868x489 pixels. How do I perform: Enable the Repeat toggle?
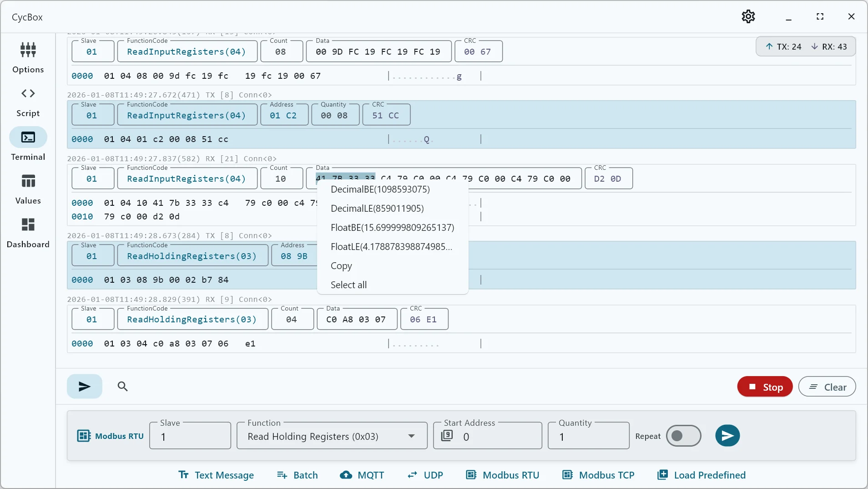(x=684, y=436)
